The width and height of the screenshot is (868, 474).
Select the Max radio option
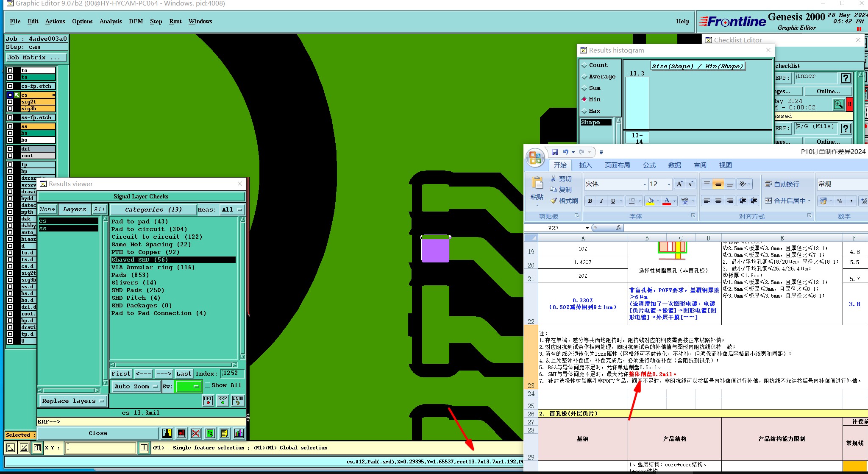click(x=585, y=111)
